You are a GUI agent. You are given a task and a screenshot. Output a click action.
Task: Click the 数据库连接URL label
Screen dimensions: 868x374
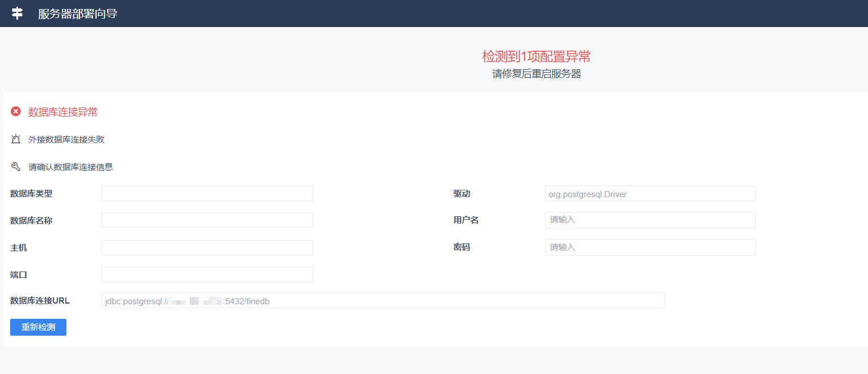click(x=40, y=301)
